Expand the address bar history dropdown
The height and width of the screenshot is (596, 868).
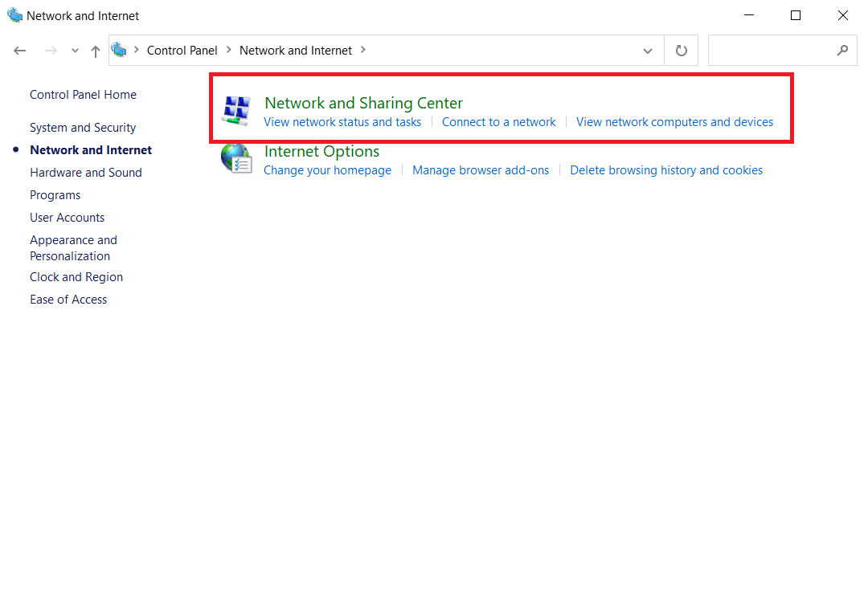(648, 51)
